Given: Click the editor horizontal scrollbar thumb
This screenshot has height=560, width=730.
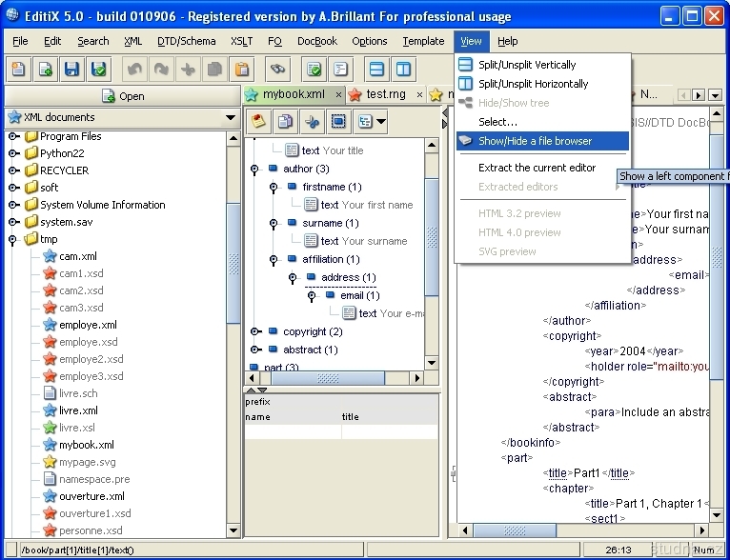Looking at the screenshot, I should click(x=515, y=530).
